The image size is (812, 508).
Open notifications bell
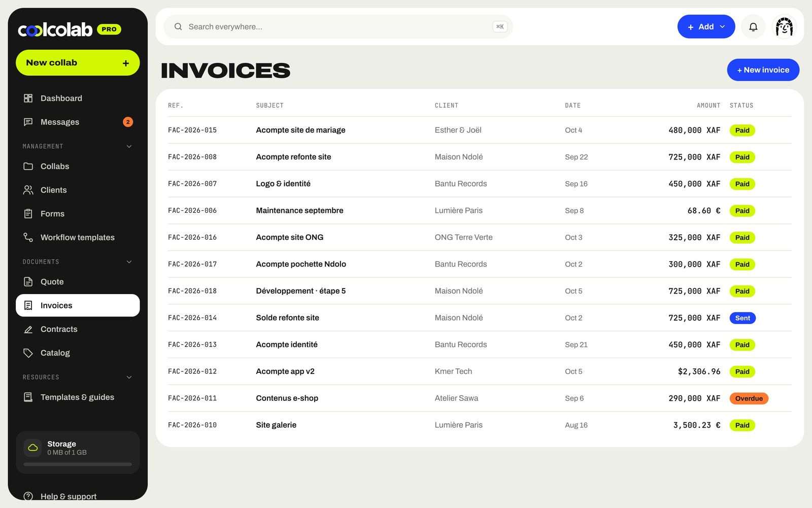pyautogui.click(x=753, y=27)
